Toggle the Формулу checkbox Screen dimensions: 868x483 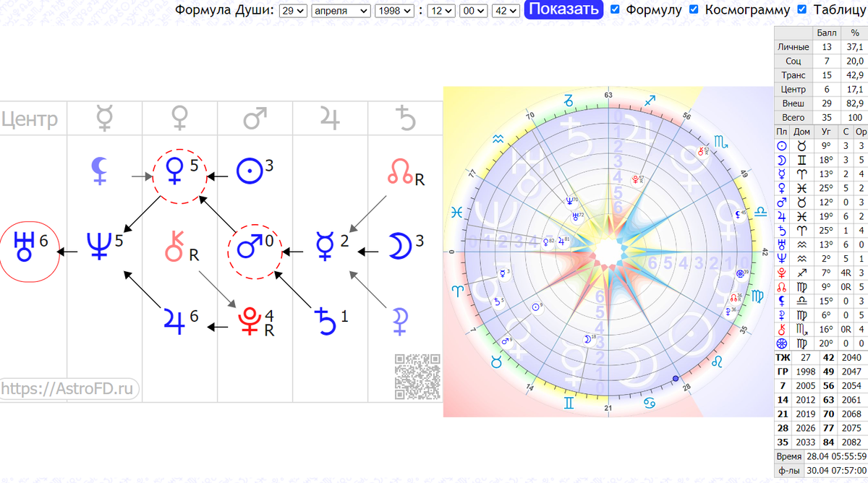coord(615,9)
